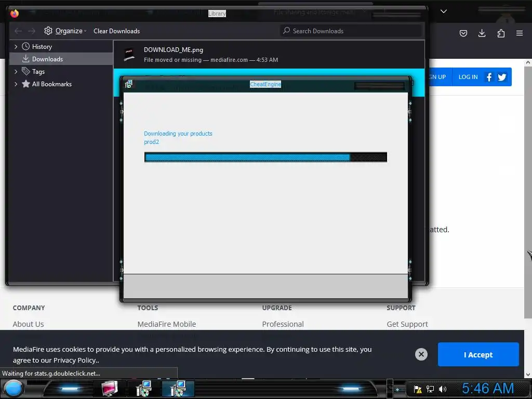This screenshot has width=532, height=399.
Task: Go back with the Library back arrow
Action: (x=18, y=31)
